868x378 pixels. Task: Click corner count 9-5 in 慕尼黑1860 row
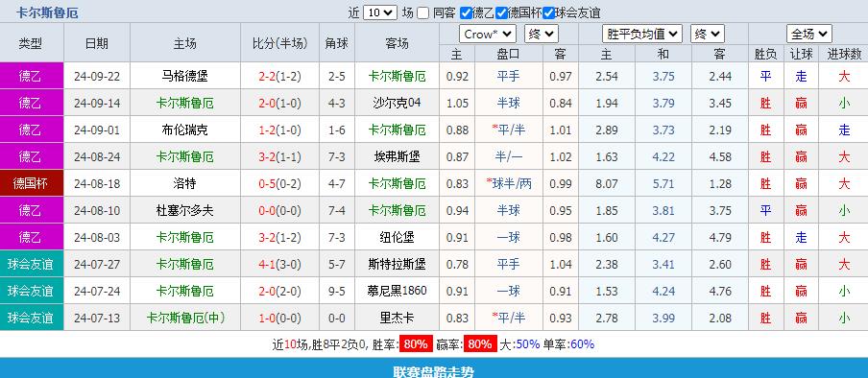(337, 291)
